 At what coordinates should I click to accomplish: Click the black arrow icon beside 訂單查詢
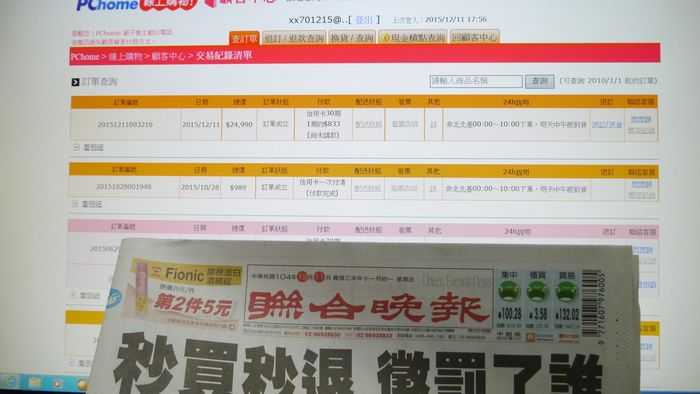75,82
